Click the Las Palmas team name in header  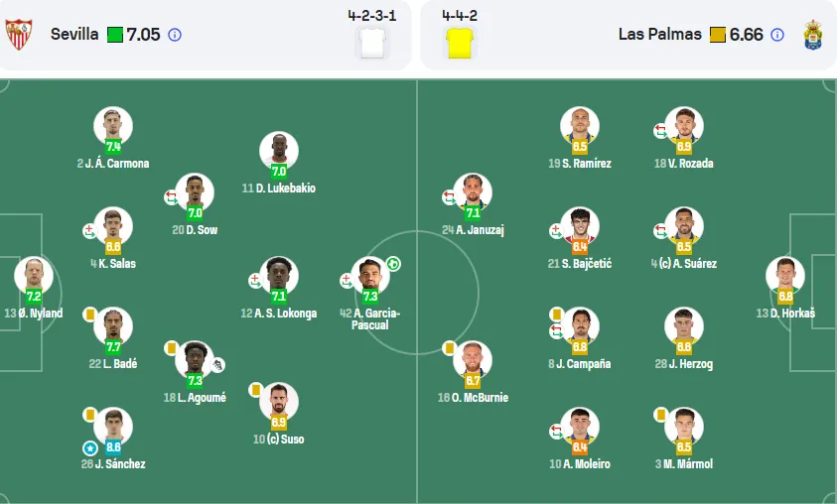pos(660,34)
